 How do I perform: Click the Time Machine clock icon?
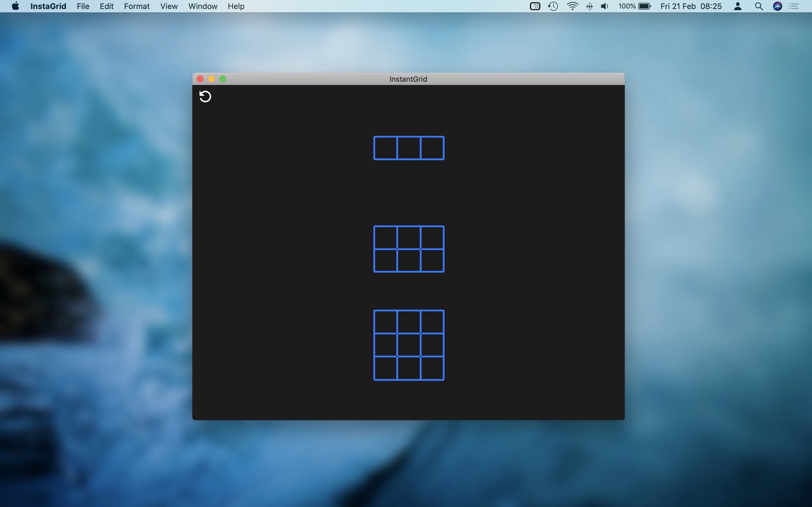tap(553, 6)
